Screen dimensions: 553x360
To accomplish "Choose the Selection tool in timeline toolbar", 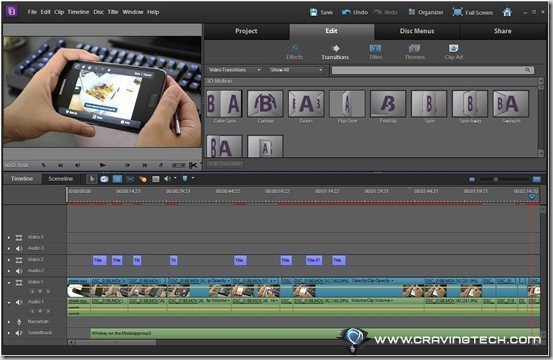I will point(92,179).
